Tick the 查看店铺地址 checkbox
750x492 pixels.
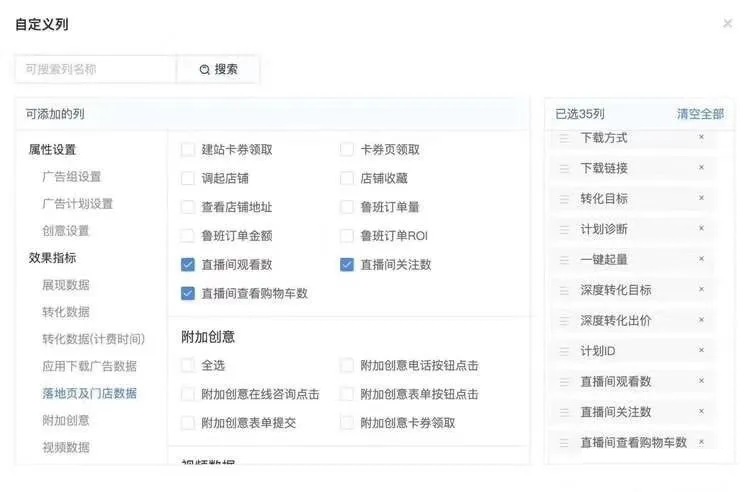coord(188,207)
